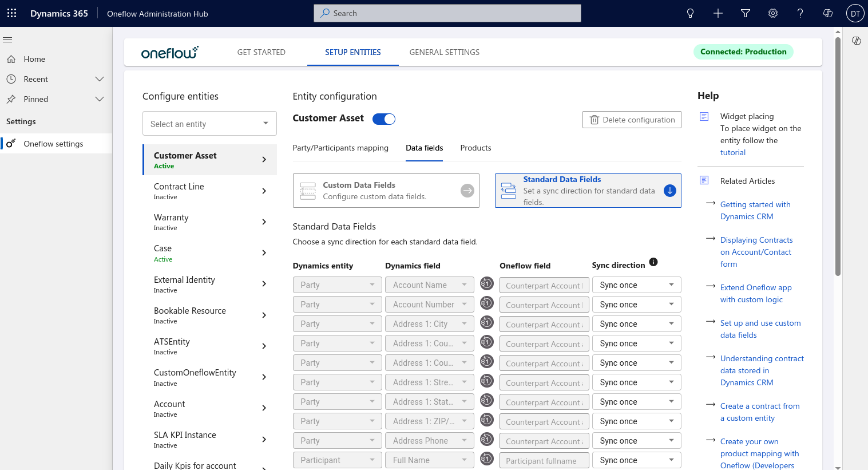Select the Account entity

click(210, 408)
